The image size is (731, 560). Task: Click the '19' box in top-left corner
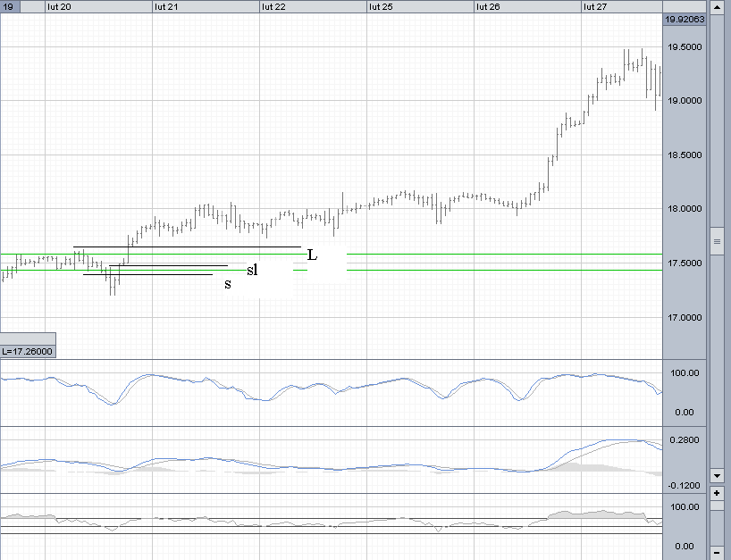point(10,6)
